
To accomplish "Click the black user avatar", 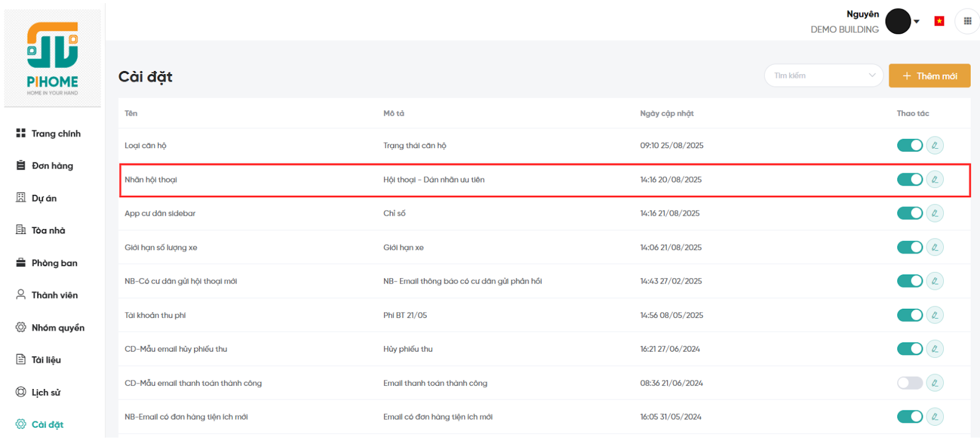I will click(898, 21).
